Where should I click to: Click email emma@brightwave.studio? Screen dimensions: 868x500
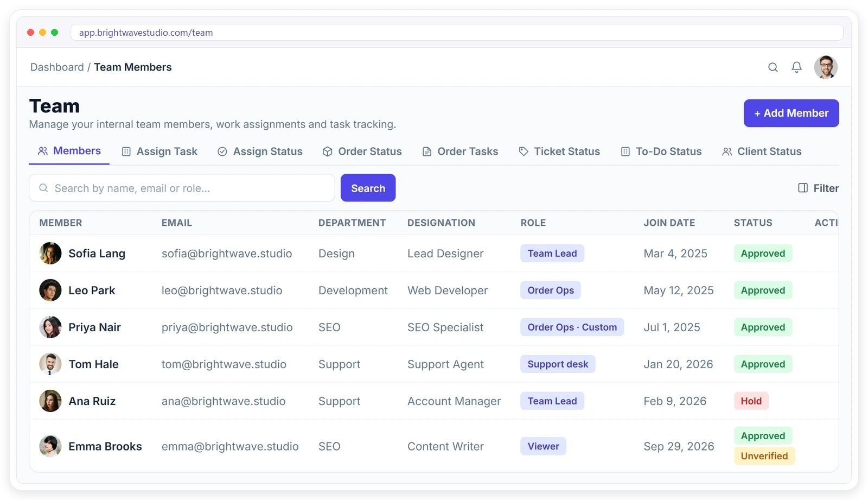[230, 446]
